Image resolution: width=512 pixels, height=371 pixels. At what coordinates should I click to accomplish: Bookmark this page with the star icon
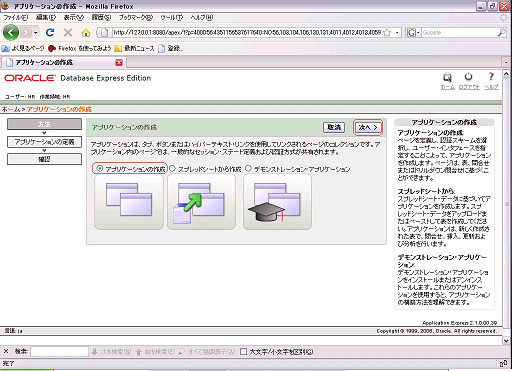387,32
